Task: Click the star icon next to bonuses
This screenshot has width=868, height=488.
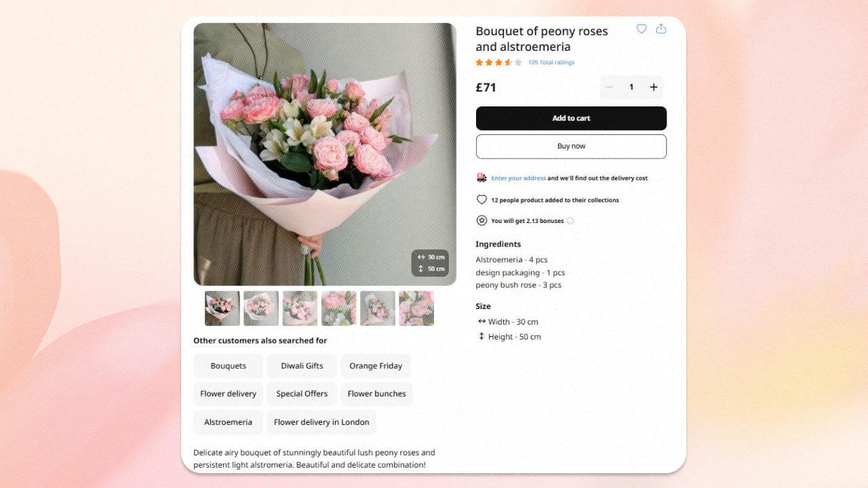Action: click(481, 220)
